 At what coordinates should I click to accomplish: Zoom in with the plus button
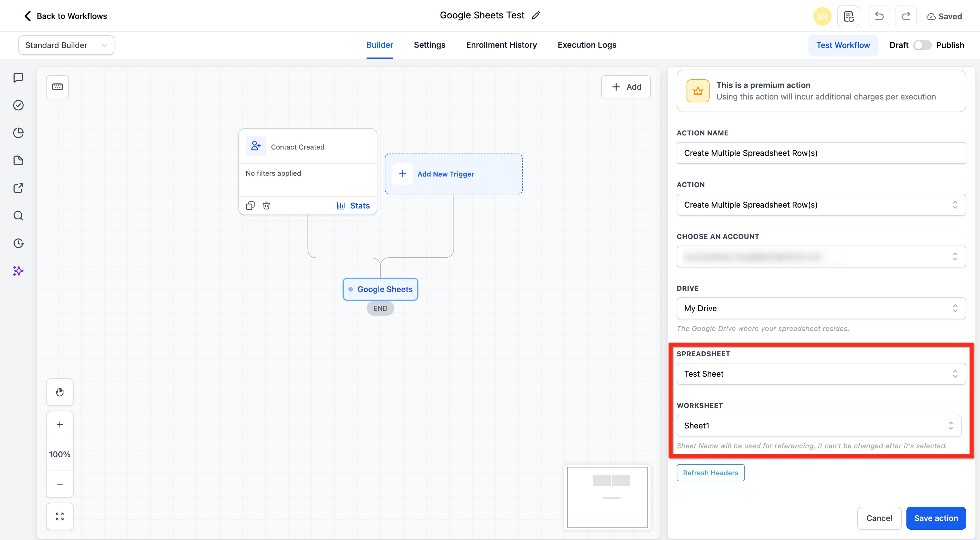[x=60, y=424]
